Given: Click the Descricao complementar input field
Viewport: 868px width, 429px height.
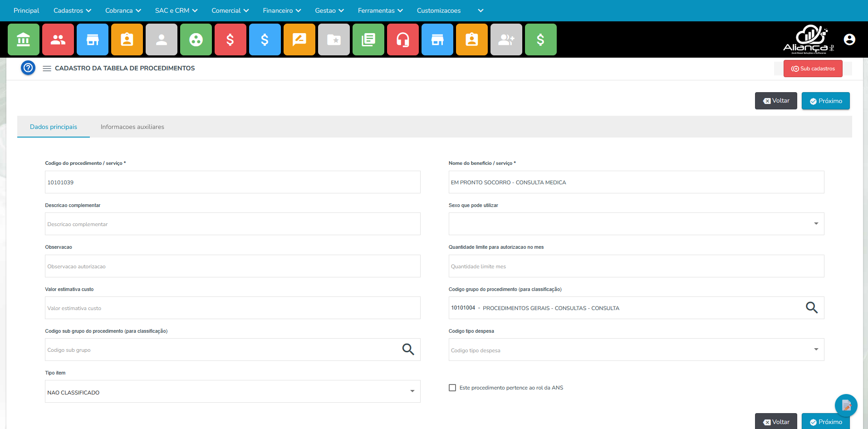Looking at the screenshot, I should [x=232, y=224].
